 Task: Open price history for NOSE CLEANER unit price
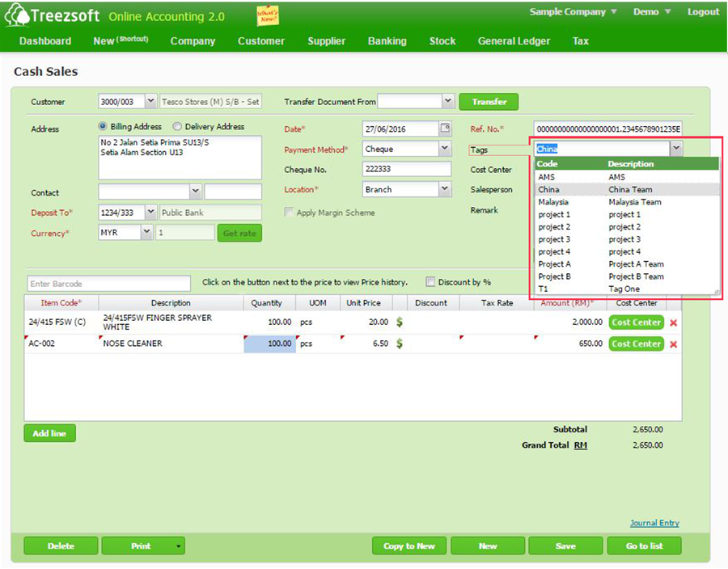click(x=399, y=344)
